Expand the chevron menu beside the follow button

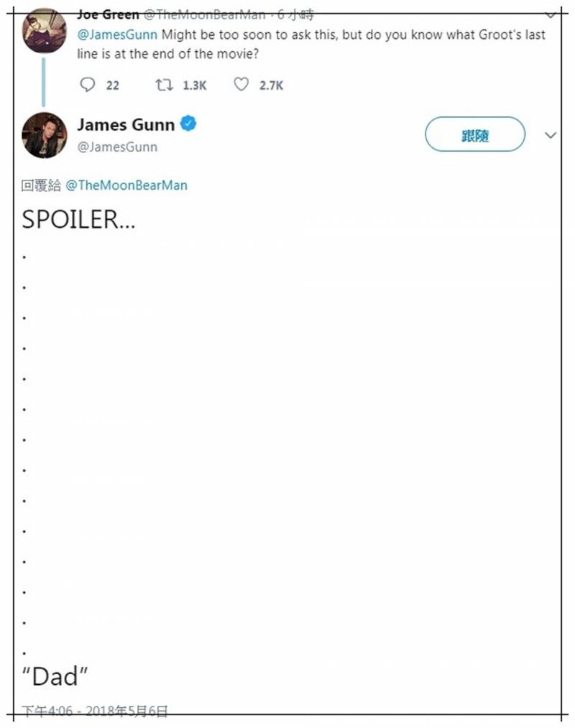click(x=551, y=135)
